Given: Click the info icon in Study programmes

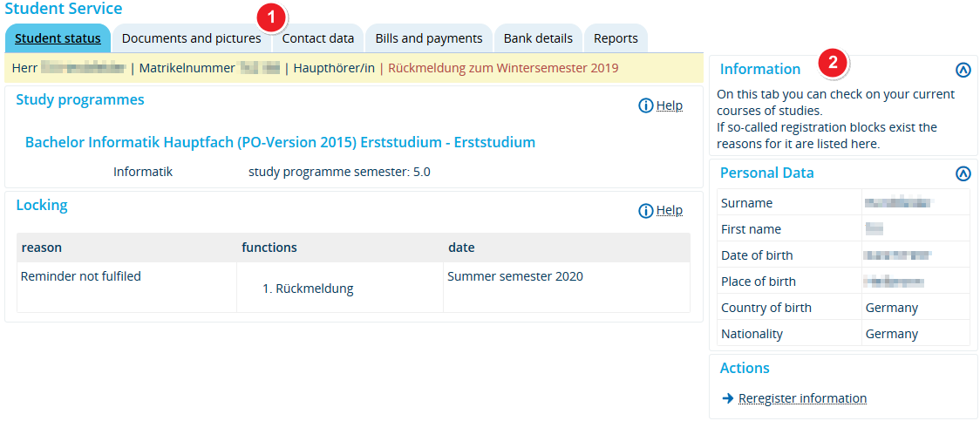Looking at the screenshot, I should [x=646, y=105].
